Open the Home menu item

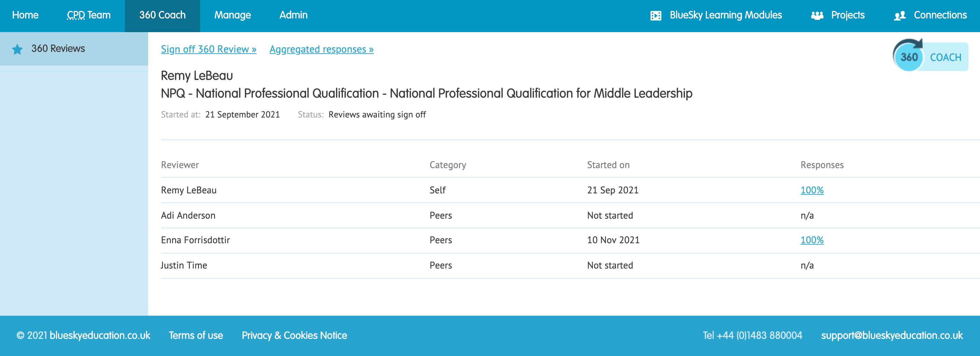[x=25, y=15]
